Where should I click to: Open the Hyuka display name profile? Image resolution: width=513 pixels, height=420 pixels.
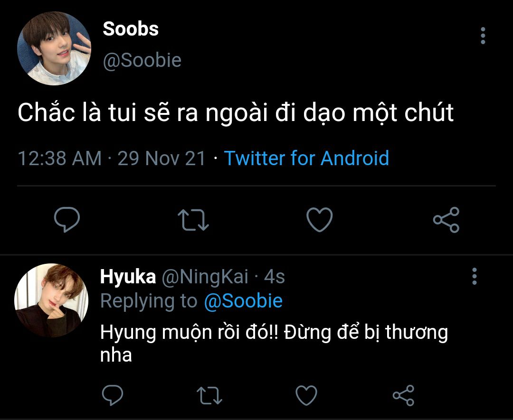[x=128, y=277]
